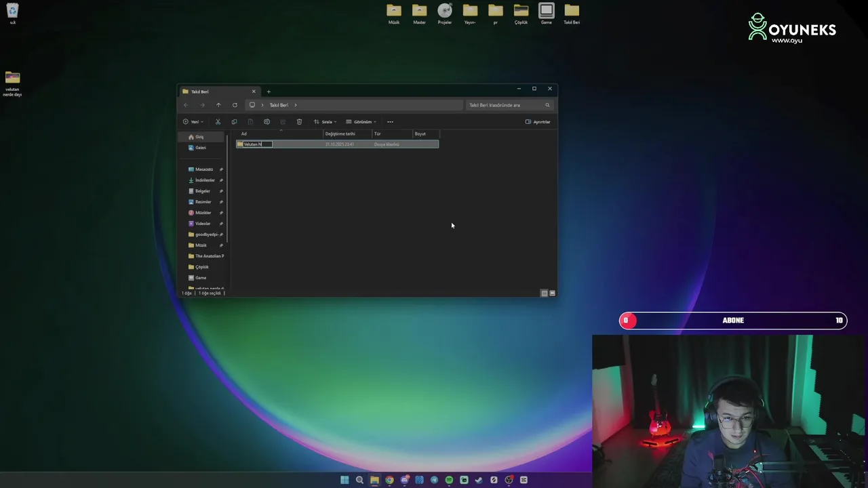Screen dimensions: 868x488
Task: Open Spotify from the taskbar
Action: pos(449,480)
